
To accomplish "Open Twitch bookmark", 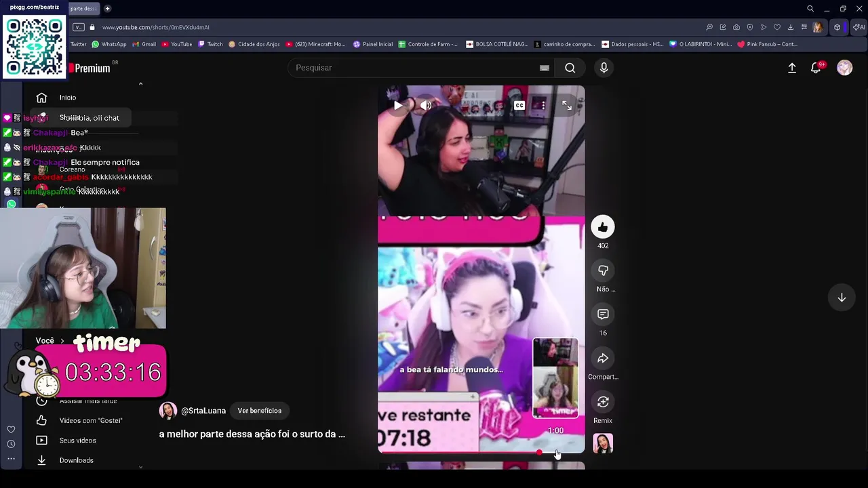I will 210,44.
